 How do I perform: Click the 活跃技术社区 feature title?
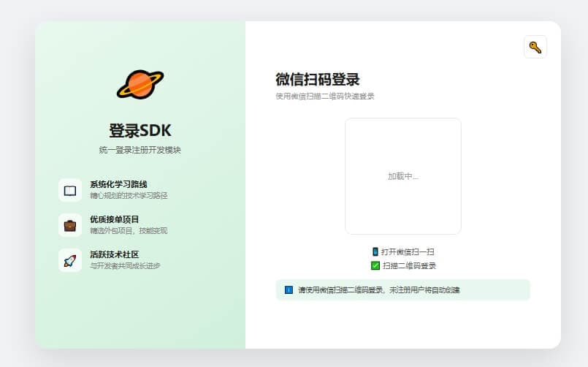click(x=115, y=254)
